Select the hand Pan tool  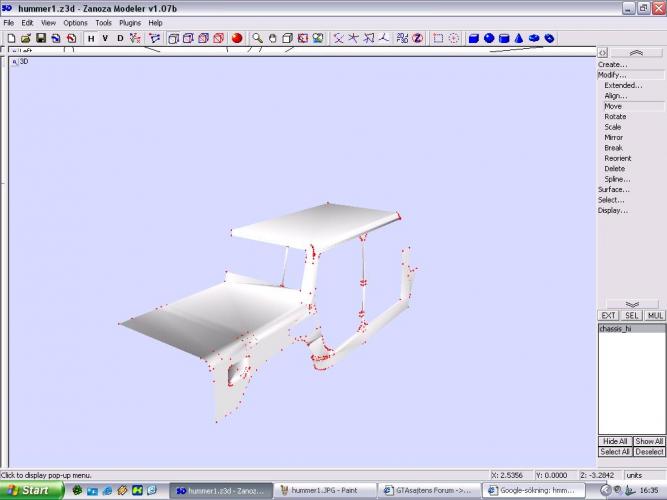point(272,38)
